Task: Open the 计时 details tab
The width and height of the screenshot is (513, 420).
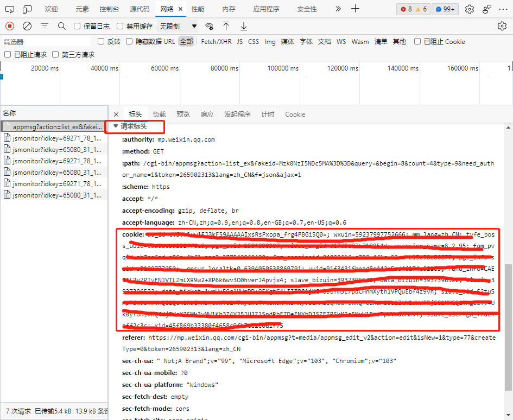Action: (x=267, y=114)
